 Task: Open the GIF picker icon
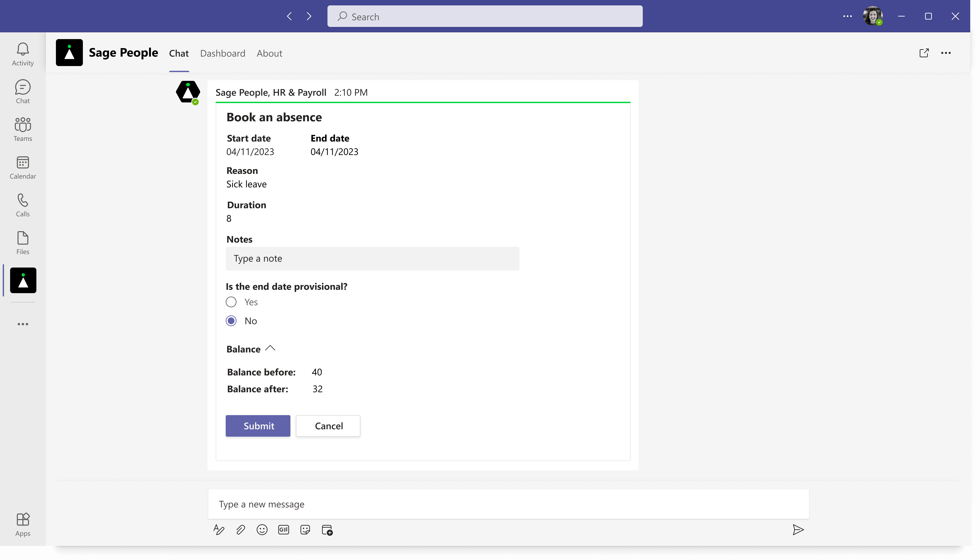[283, 530]
